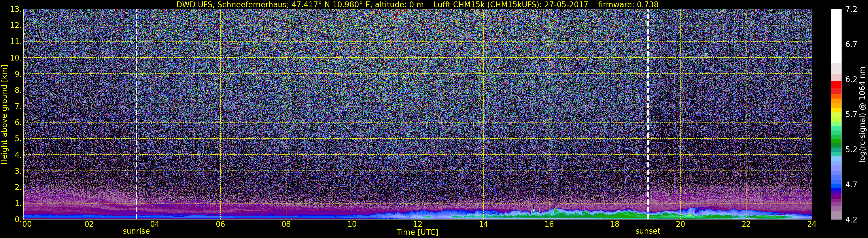Click the time axis tick label '16'
Screen dimensions: 868x238
549,224
